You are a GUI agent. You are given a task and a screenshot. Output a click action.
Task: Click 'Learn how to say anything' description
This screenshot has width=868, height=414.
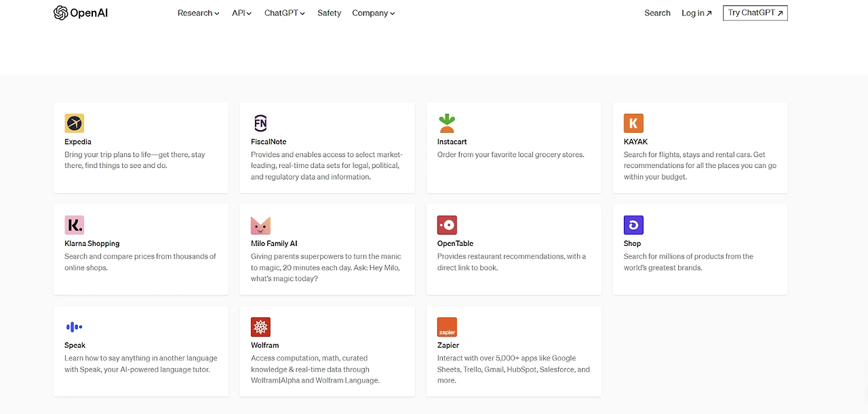141,363
